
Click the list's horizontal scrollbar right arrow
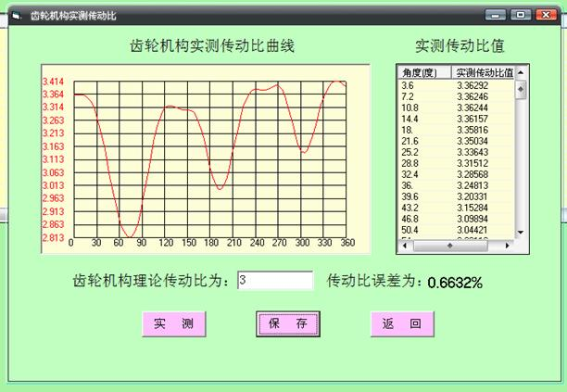coord(508,246)
